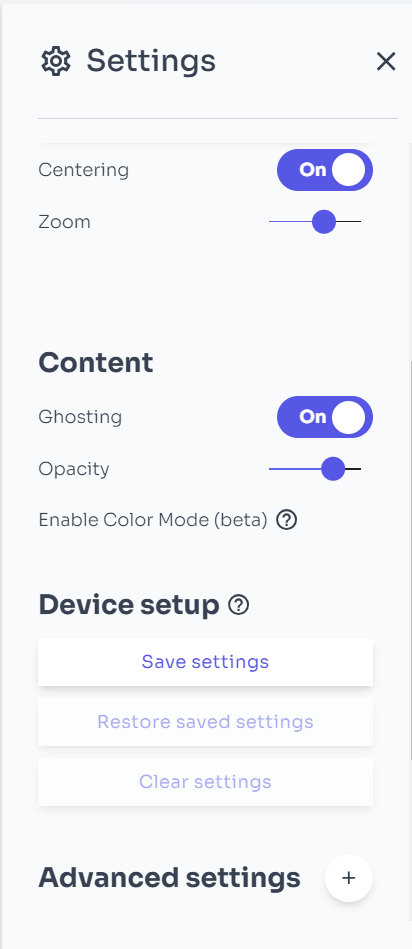
Task: Click the Opacity slider handle
Action: [x=333, y=468]
